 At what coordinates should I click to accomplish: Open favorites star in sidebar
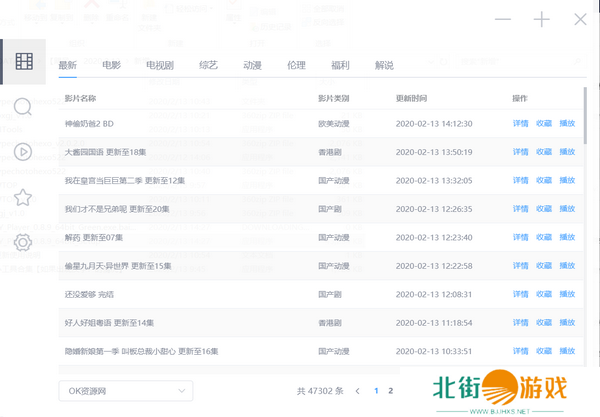point(24,197)
